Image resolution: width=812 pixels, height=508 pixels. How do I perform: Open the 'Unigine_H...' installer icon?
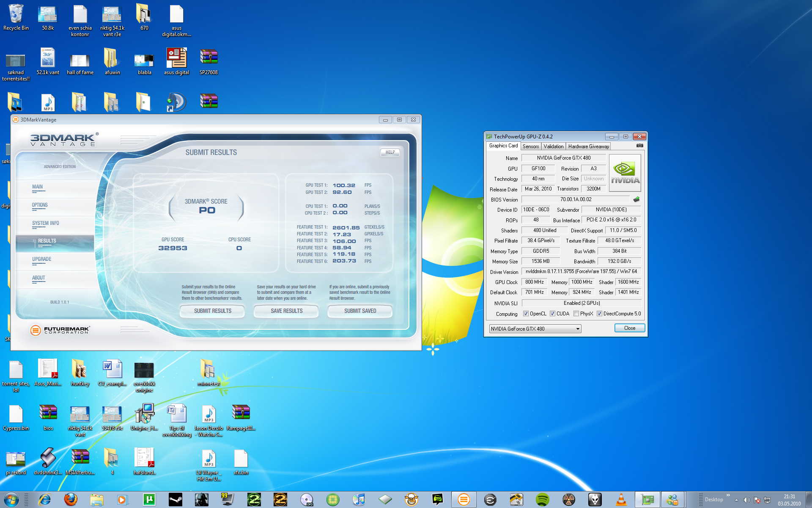point(144,417)
